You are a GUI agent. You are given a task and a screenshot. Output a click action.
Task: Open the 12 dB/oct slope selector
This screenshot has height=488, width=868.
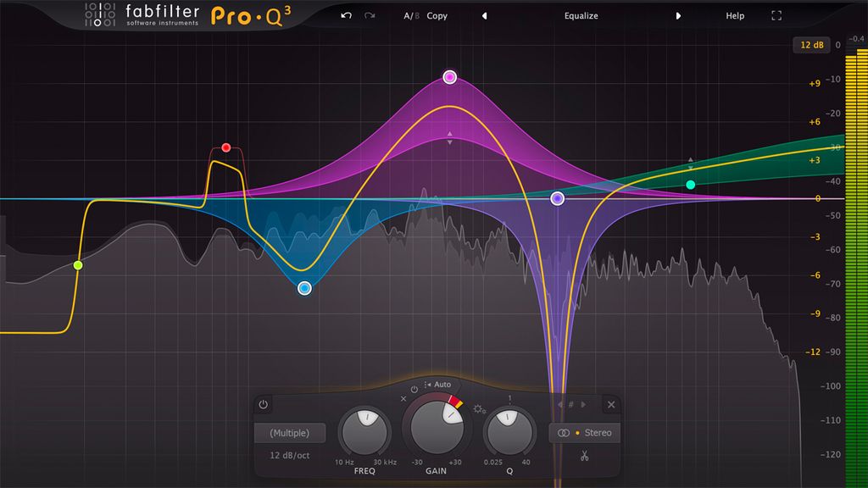click(289, 454)
